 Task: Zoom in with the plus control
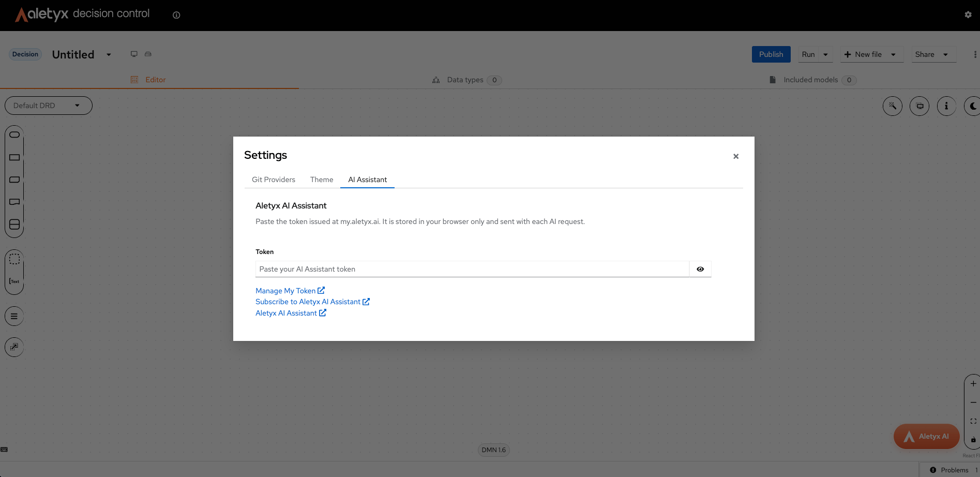tap(973, 384)
